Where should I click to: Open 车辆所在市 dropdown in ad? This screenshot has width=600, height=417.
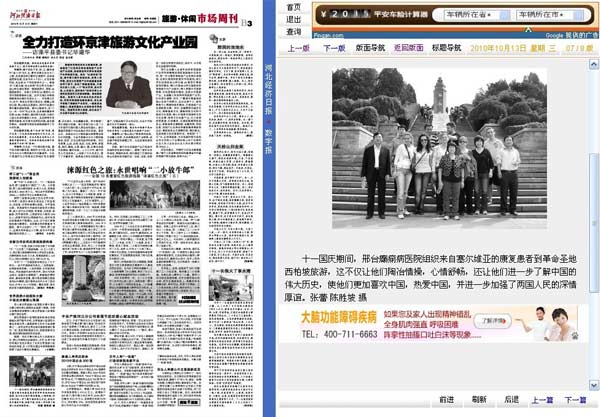point(549,15)
